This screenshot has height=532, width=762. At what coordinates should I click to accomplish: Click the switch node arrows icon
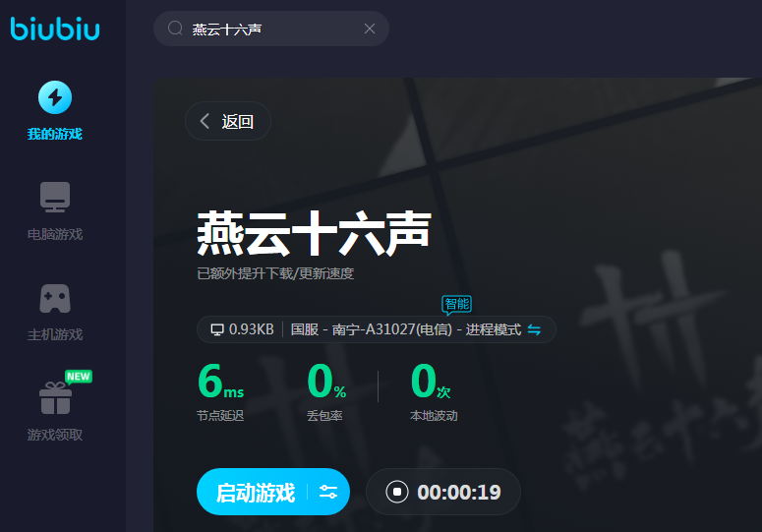coord(534,329)
